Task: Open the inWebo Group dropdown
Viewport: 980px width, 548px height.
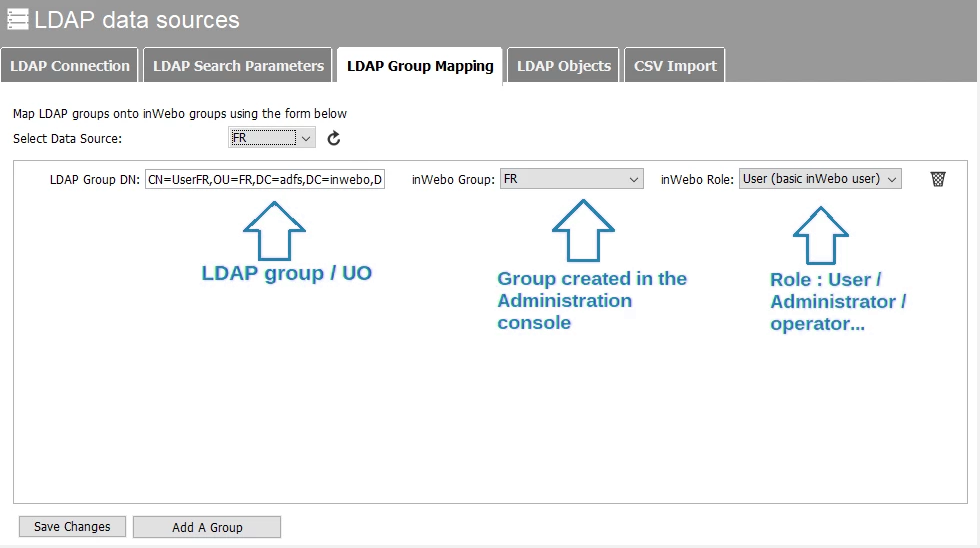Action: tap(571, 179)
